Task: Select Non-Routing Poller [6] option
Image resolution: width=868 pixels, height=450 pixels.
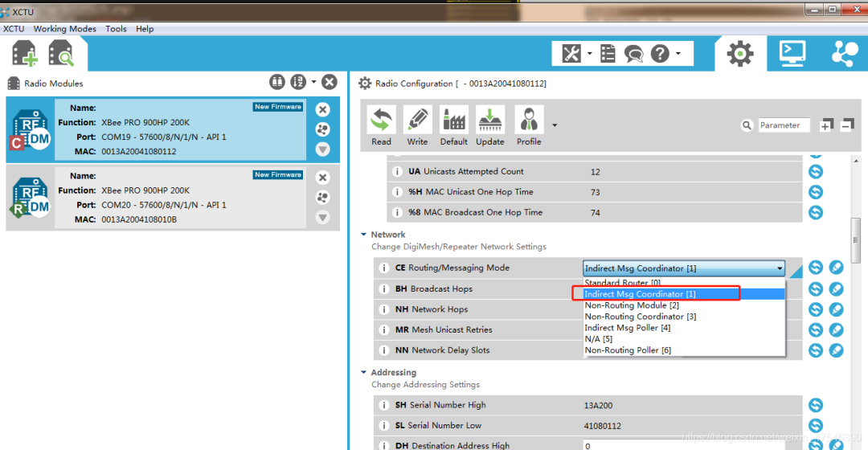Action: click(684, 350)
